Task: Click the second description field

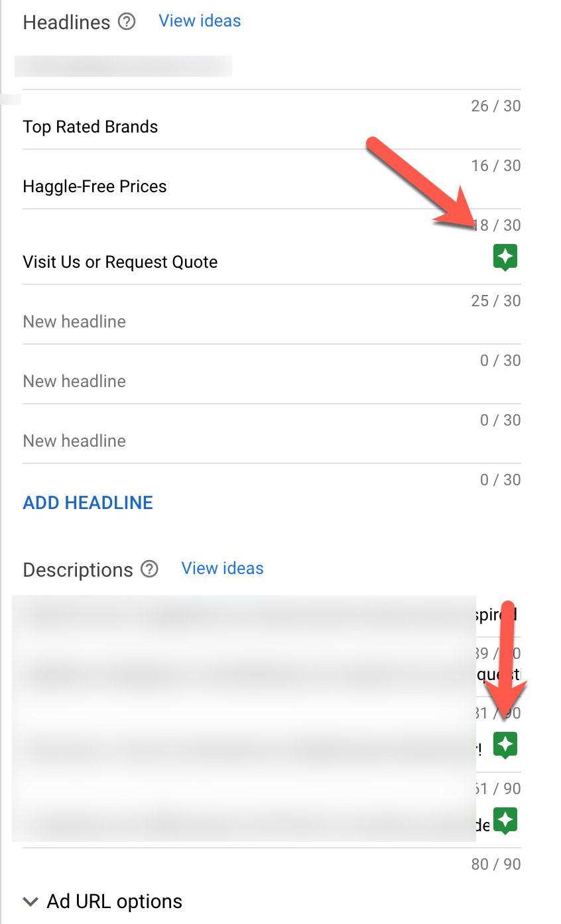Action: coord(245,676)
